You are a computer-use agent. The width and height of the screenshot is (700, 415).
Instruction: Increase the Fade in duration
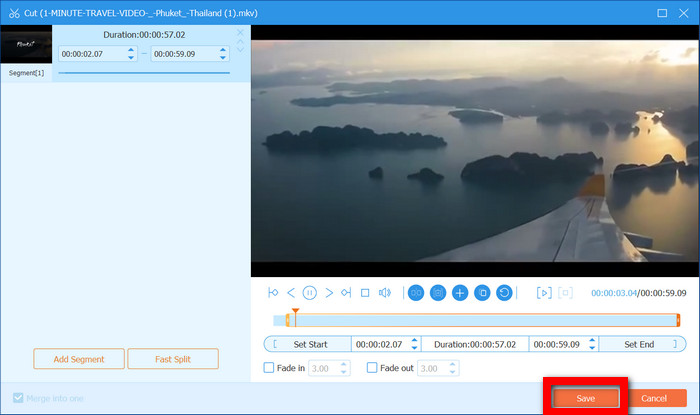[x=343, y=365]
